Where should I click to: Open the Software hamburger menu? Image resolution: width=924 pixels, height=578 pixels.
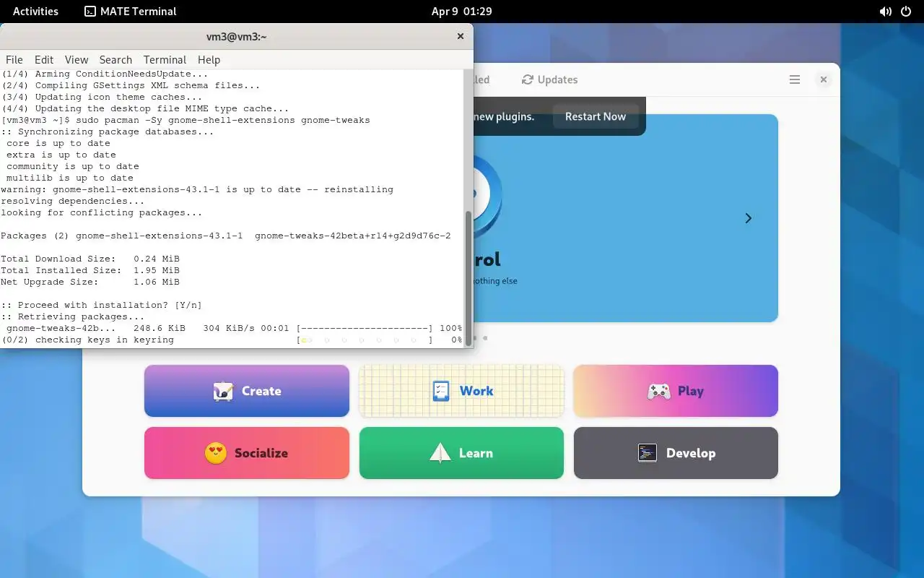point(795,79)
